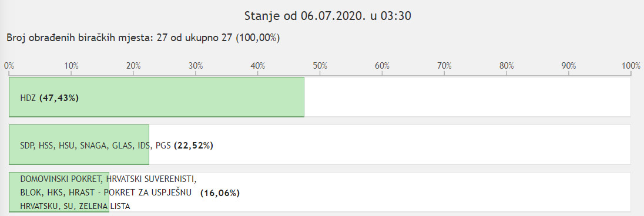
Task: Click the HDZ party label
Action: click(x=28, y=99)
